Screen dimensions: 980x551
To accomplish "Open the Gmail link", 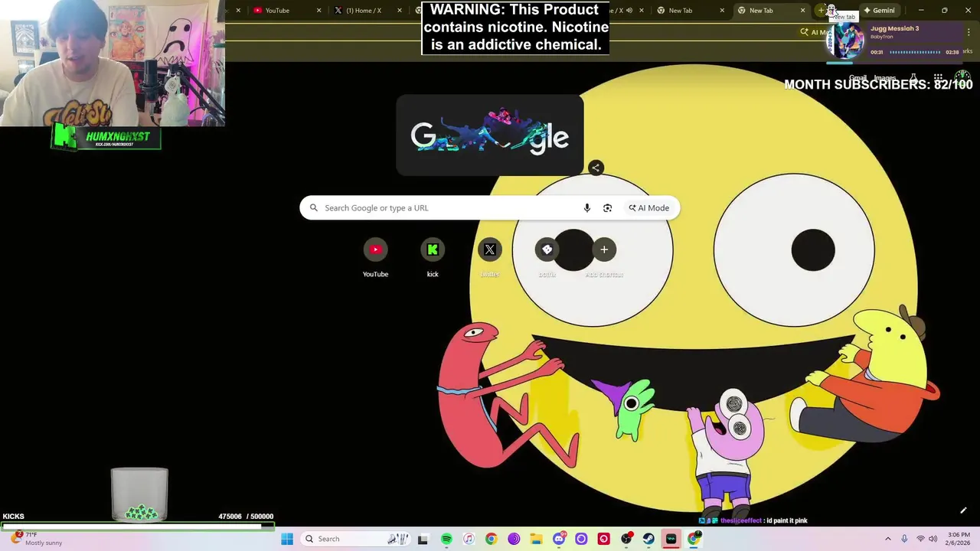I will (857, 78).
